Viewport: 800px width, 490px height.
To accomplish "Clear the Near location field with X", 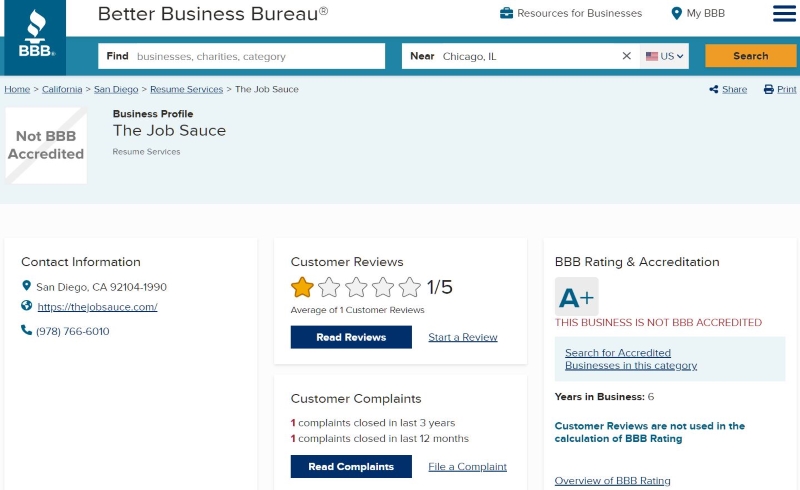I will [627, 56].
